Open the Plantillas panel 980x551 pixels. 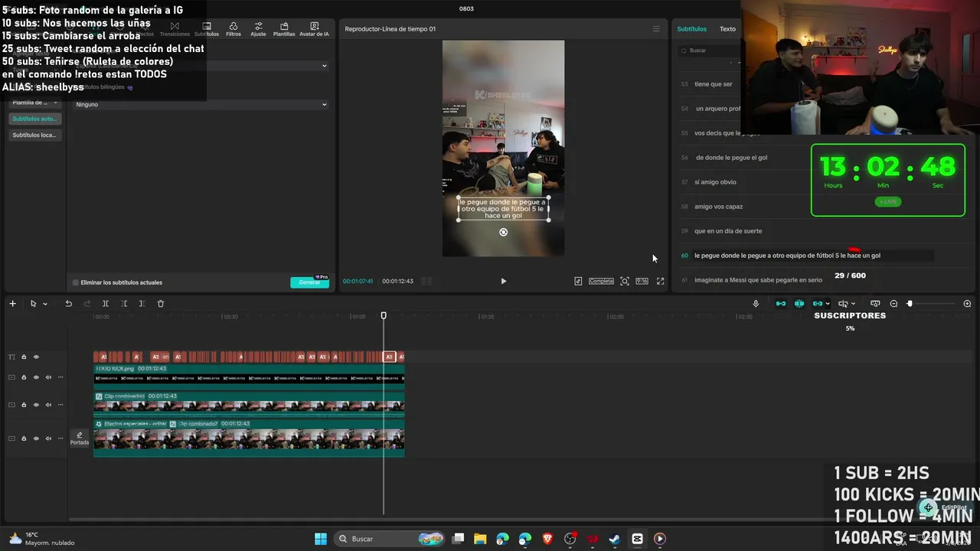[284, 29]
